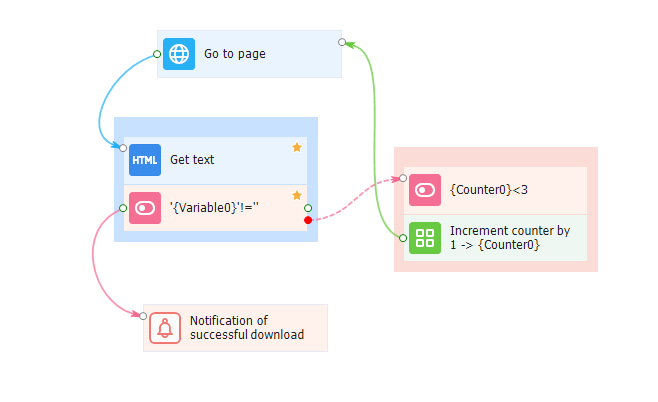Click the globe icon on Go to page
This screenshot has height=402, width=658.
click(179, 54)
